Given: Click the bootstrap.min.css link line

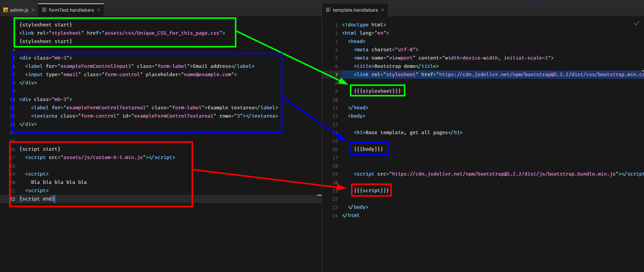Looking at the screenshot, I should [x=498, y=75].
